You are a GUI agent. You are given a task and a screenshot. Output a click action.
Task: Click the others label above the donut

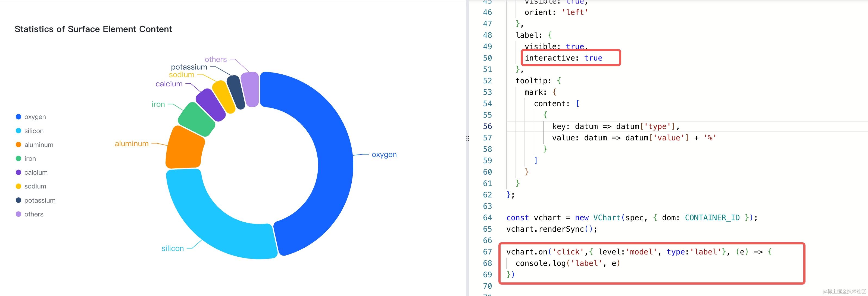coord(215,59)
